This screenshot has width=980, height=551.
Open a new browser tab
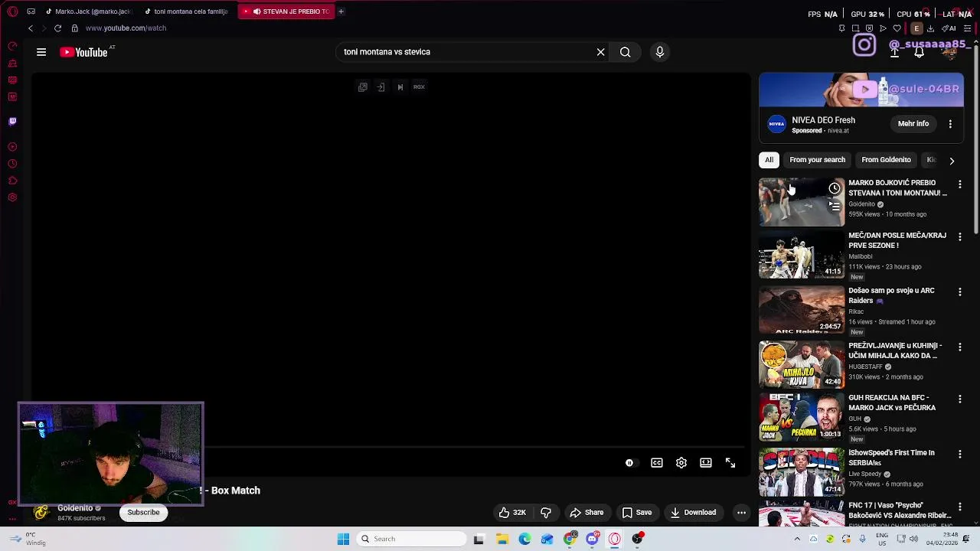341,11
